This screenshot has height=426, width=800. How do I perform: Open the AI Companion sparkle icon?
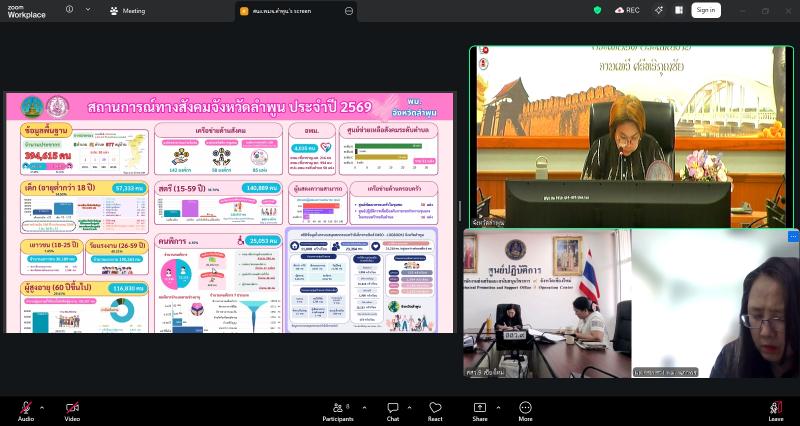tap(659, 10)
